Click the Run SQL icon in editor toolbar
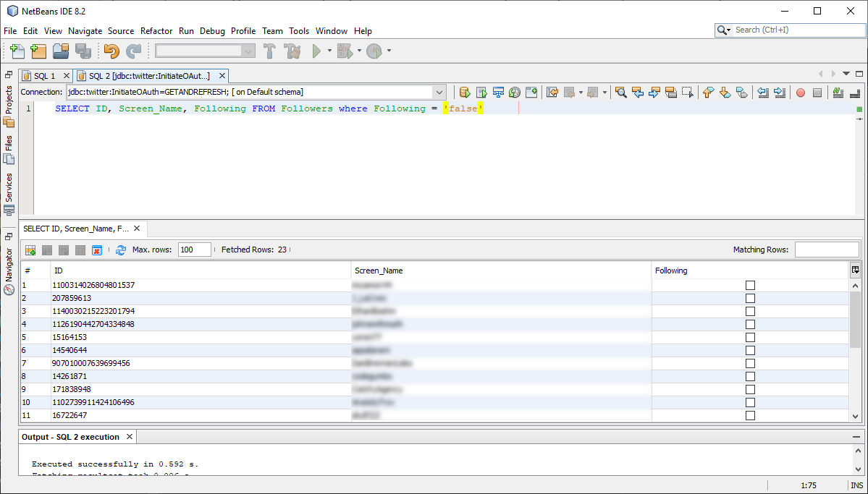The height and width of the screenshot is (494, 868). coord(465,93)
